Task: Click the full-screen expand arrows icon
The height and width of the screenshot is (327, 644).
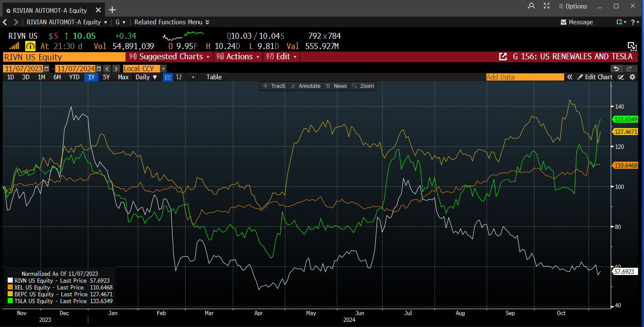Action: click(547, 6)
